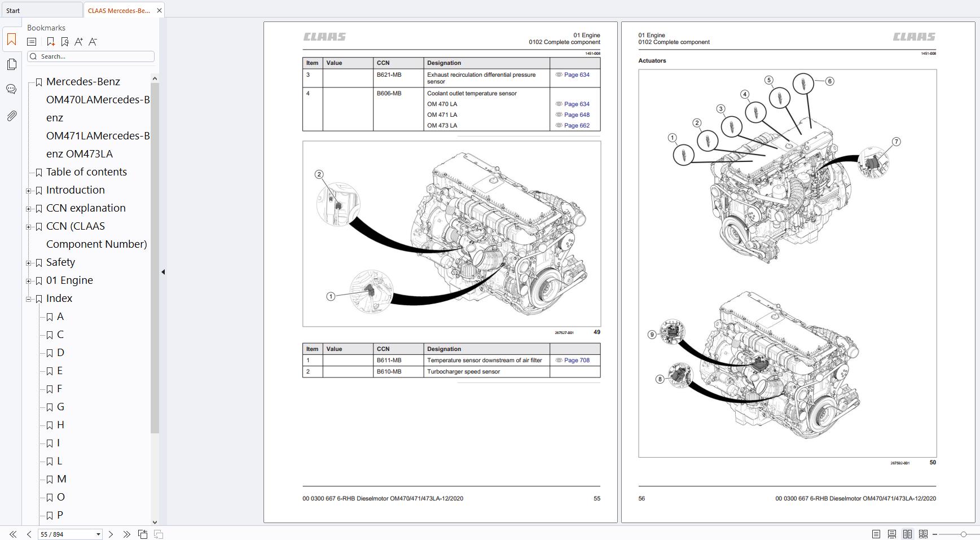Viewport: 980px width, 540px height.
Task: Select Index entry P
Action: click(x=60, y=515)
